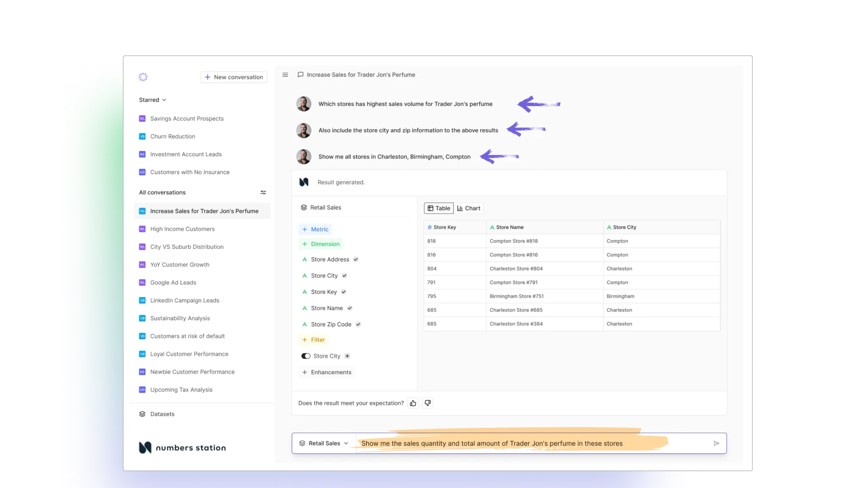
Task: Expand the Filter section
Action: [313, 340]
